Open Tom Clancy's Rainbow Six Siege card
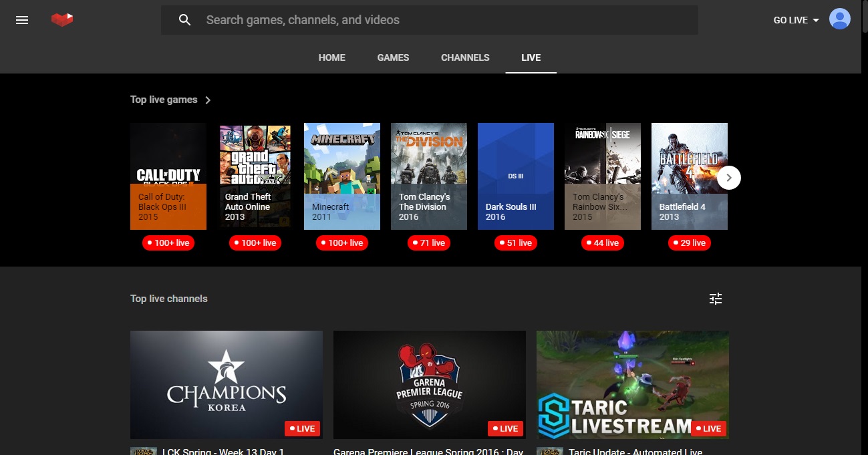This screenshot has width=868, height=455. pyautogui.click(x=603, y=176)
